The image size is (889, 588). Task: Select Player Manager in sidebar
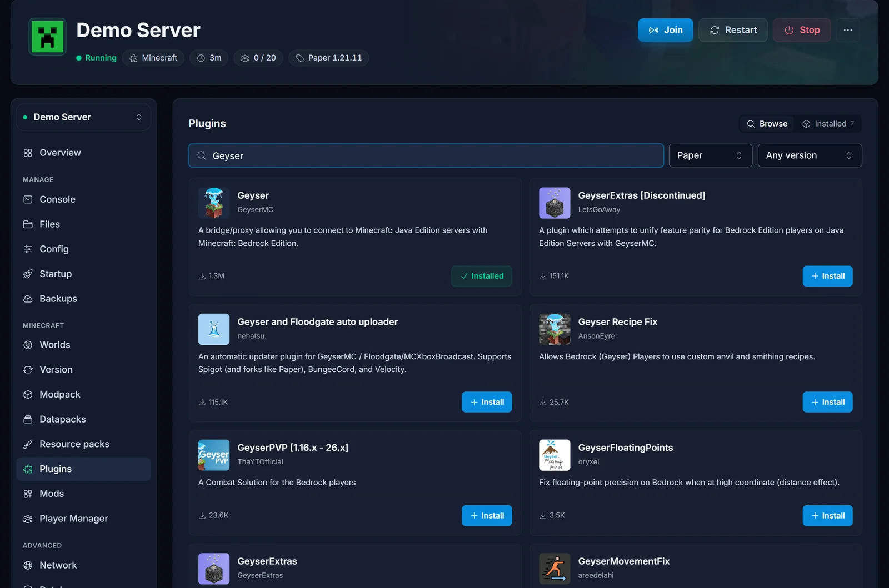83,519
